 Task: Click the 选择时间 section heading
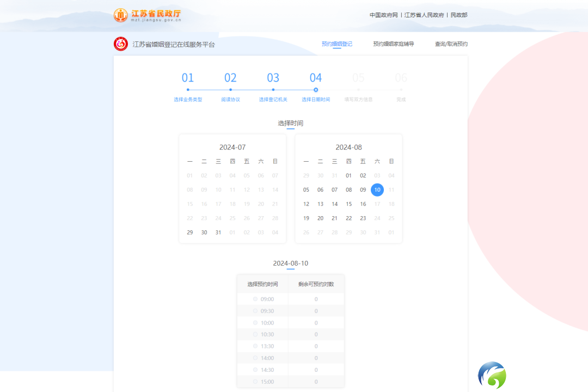coord(291,123)
